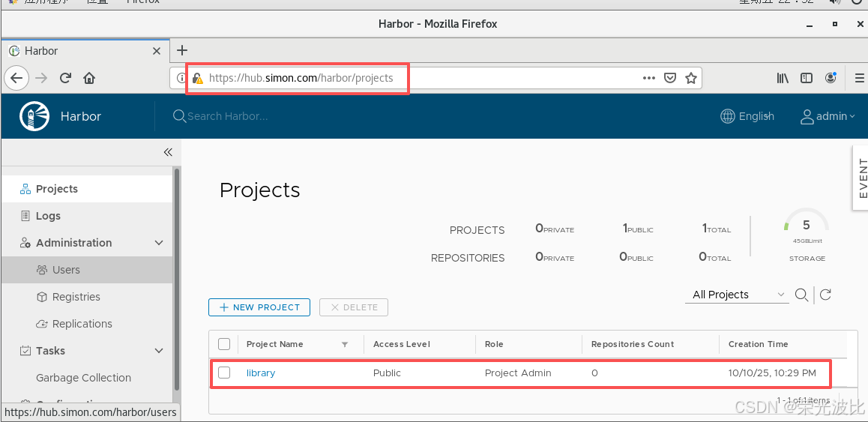Click the sidebar vertical scrollbar

pyautogui.click(x=177, y=280)
